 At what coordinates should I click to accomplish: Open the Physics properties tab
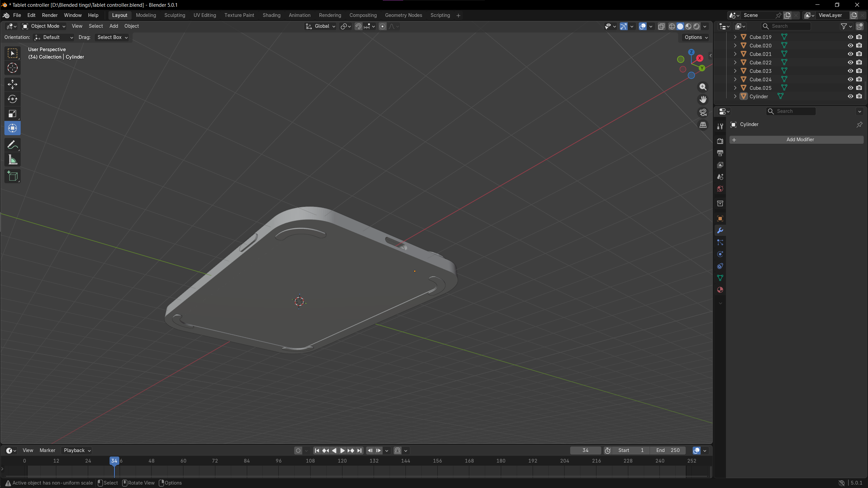pyautogui.click(x=720, y=254)
